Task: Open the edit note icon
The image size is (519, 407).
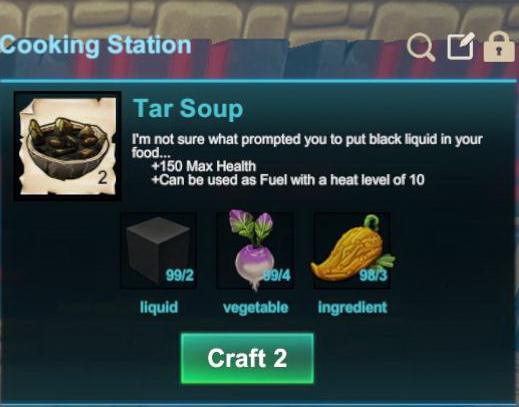Action: pyautogui.click(x=461, y=46)
